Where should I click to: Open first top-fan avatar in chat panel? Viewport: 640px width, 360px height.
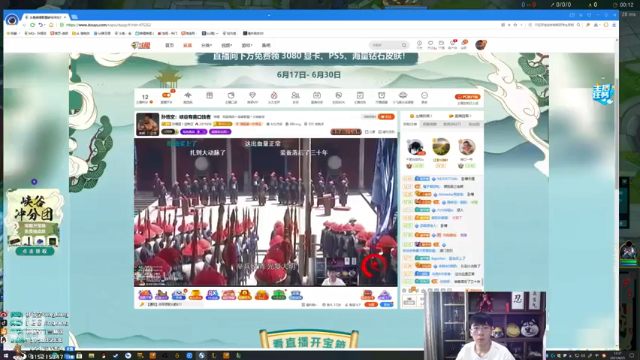pyautogui.click(x=415, y=147)
